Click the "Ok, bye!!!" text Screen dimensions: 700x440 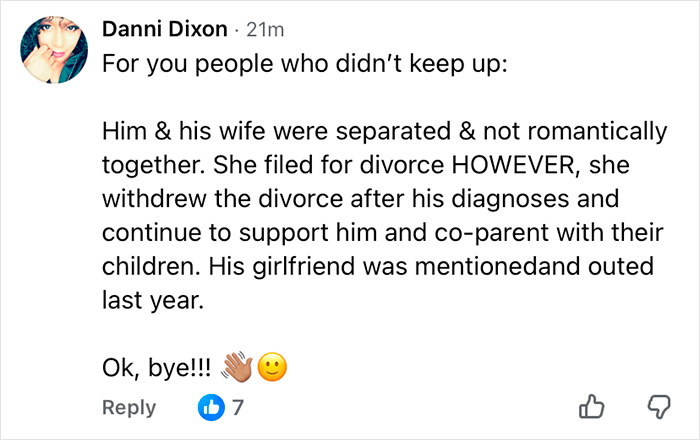pyautogui.click(x=155, y=368)
